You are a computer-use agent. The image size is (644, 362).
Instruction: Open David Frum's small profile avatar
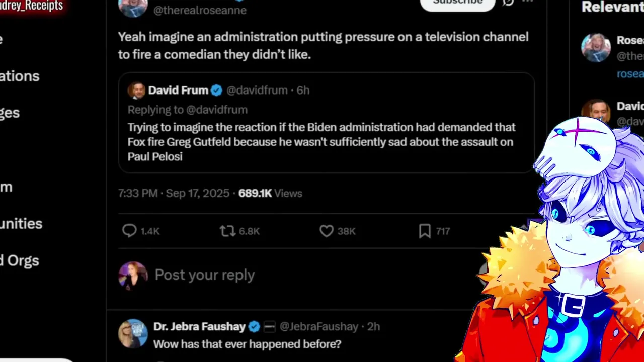136,90
